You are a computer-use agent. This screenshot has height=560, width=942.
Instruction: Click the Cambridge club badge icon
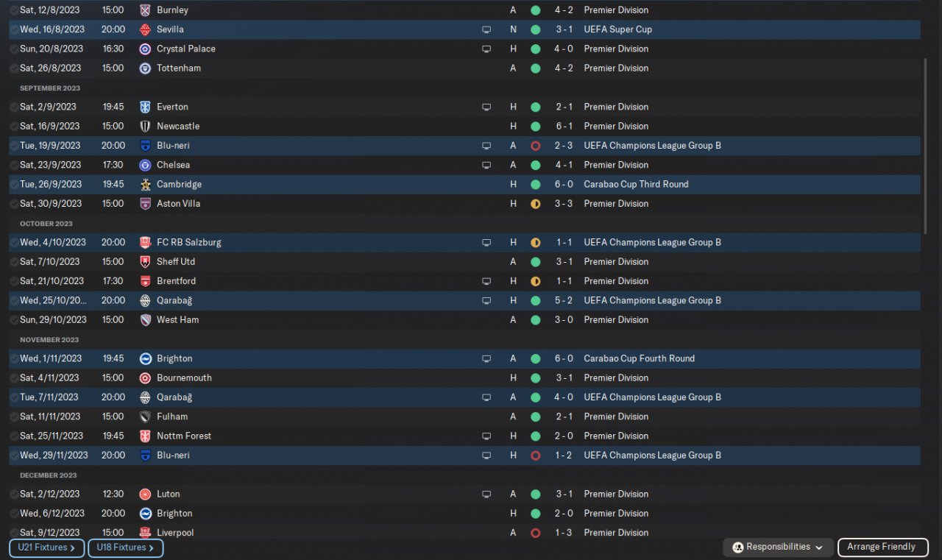pyautogui.click(x=145, y=185)
